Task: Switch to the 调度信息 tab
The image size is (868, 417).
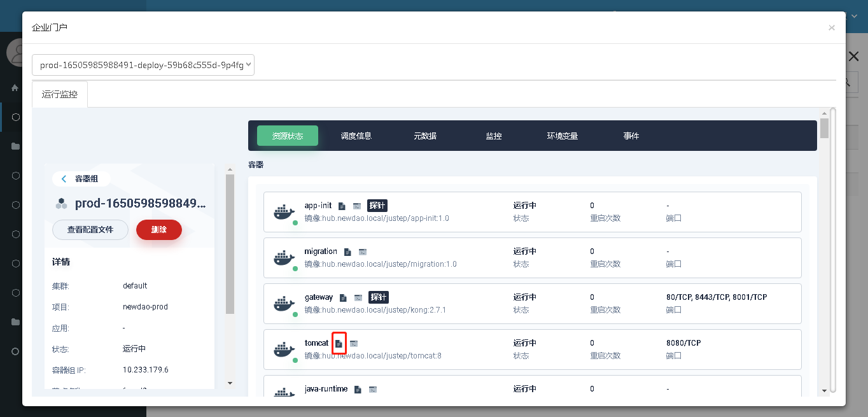Action: coord(356,136)
